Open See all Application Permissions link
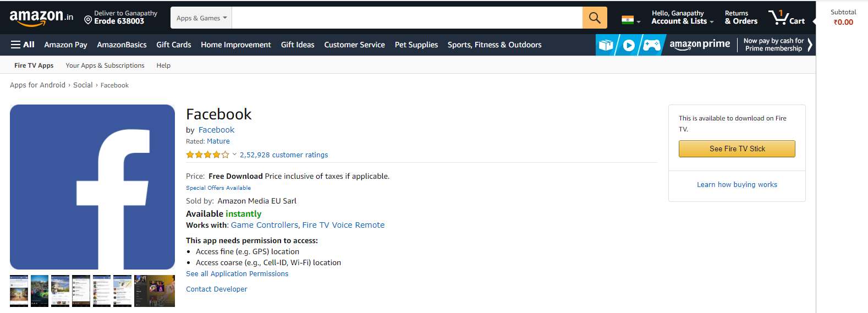Screen dimensions: 868x313 pyautogui.click(x=237, y=273)
